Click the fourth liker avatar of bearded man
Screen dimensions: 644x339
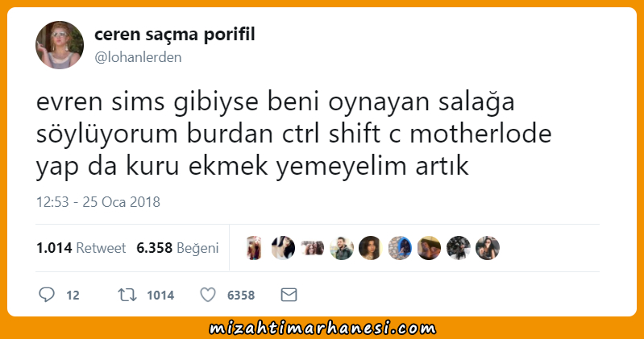(342, 248)
